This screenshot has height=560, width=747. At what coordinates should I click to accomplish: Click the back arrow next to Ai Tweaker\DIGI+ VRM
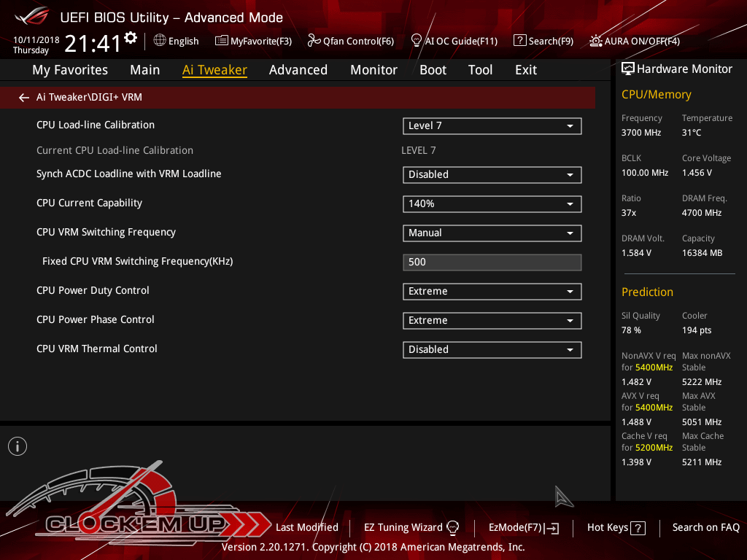(x=24, y=97)
